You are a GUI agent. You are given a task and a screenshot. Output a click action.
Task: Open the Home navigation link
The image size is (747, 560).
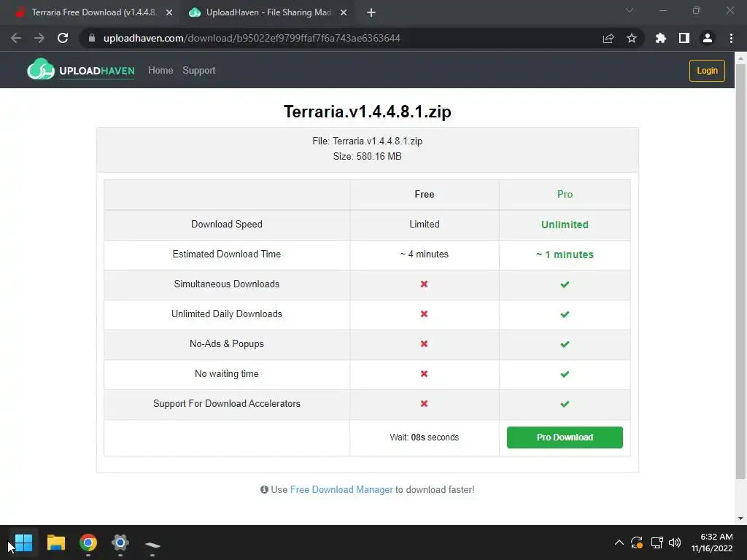point(160,71)
